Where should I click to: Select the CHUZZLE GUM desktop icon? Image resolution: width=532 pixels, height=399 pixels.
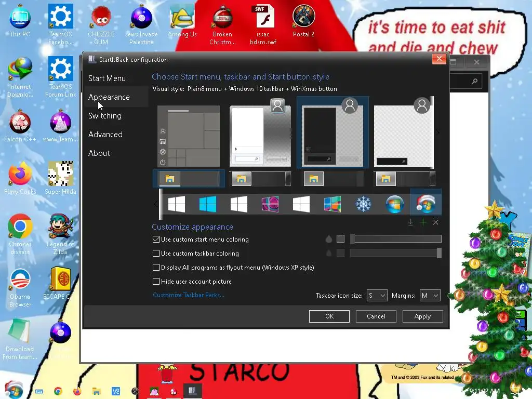(101, 25)
